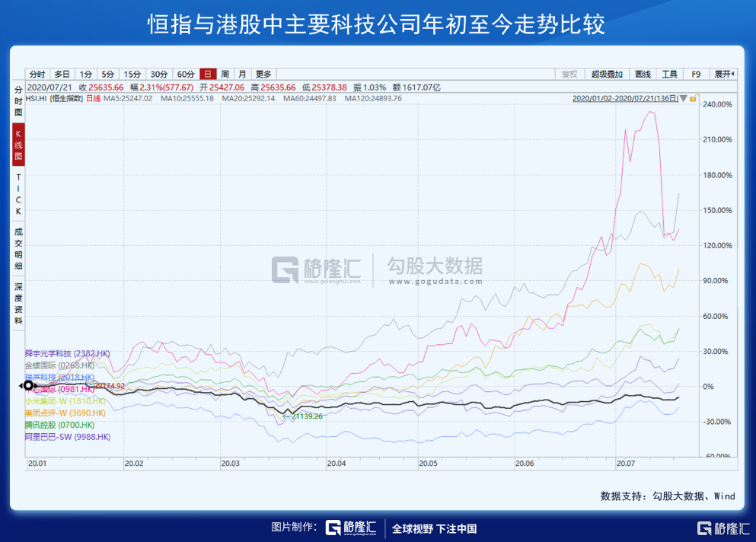The image size is (756, 542).
Task: Select the 60分 period tab
Action: point(186,75)
